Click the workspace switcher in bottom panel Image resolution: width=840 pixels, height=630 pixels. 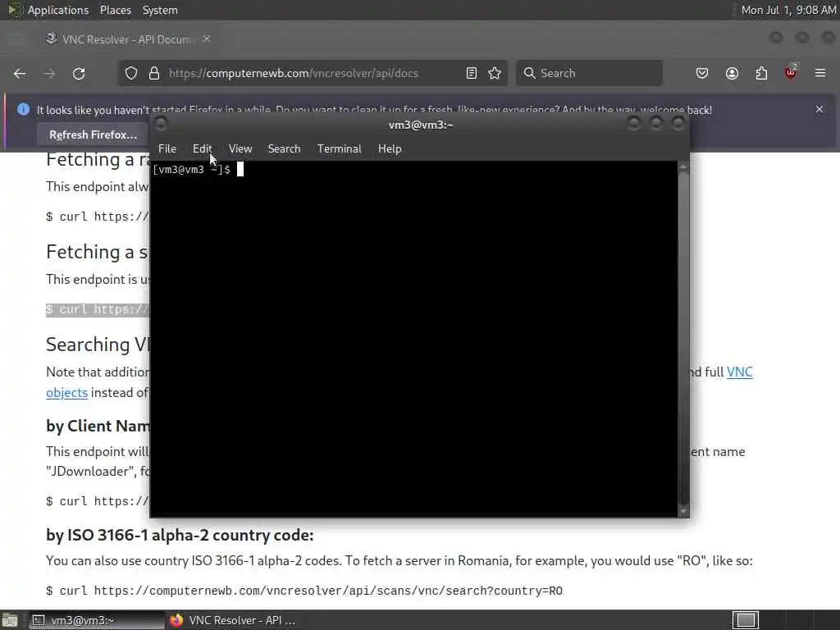pyautogui.click(x=746, y=620)
